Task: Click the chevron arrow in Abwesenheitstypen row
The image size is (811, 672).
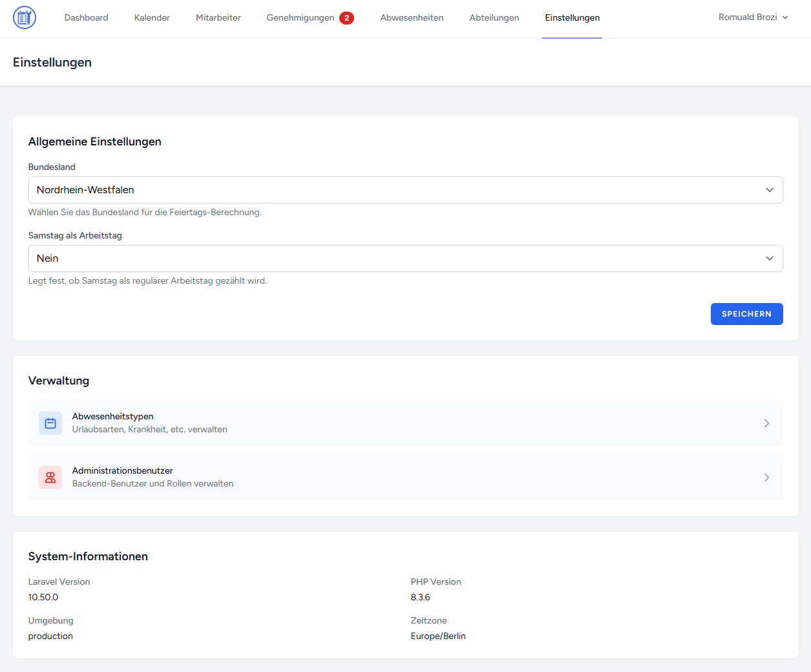Action: (x=766, y=423)
